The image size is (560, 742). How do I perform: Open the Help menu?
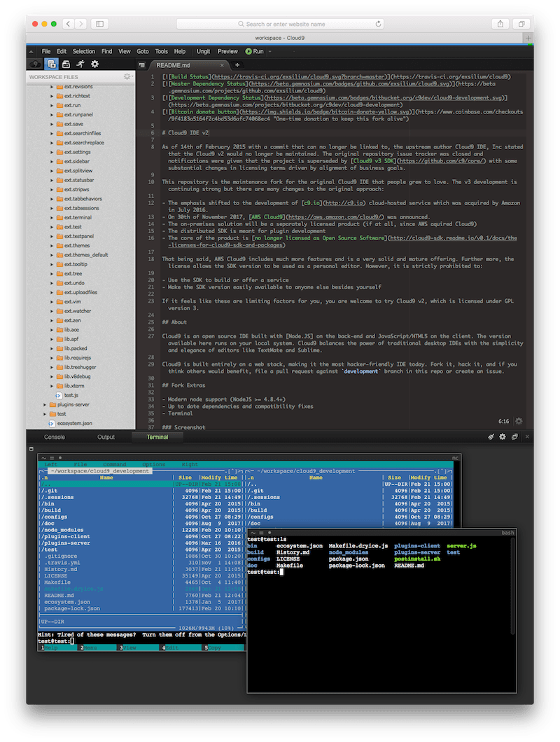[x=180, y=52]
